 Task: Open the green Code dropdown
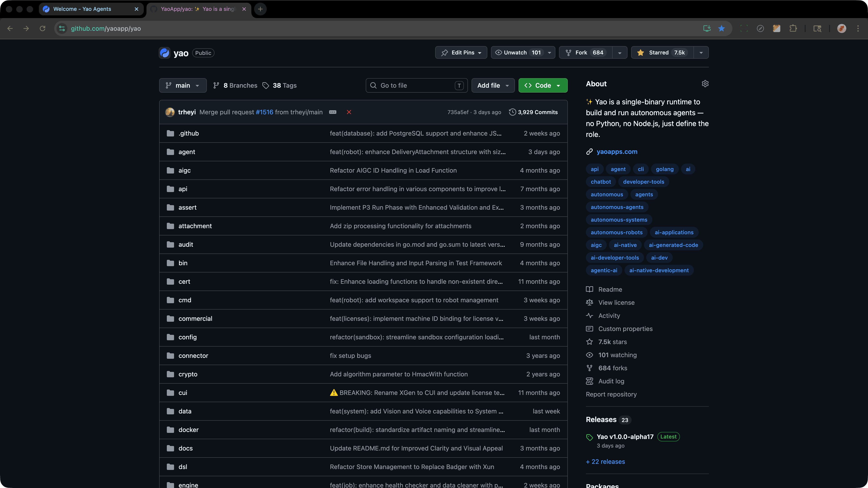(x=543, y=86)
